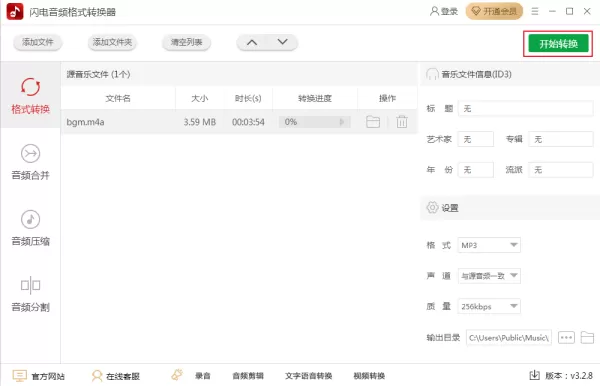Image resolution: width=600 pixels, height=386 pixels.
Task: Click the green 开始转换 button
Action: pyautogui.click(x=558, y=44)
